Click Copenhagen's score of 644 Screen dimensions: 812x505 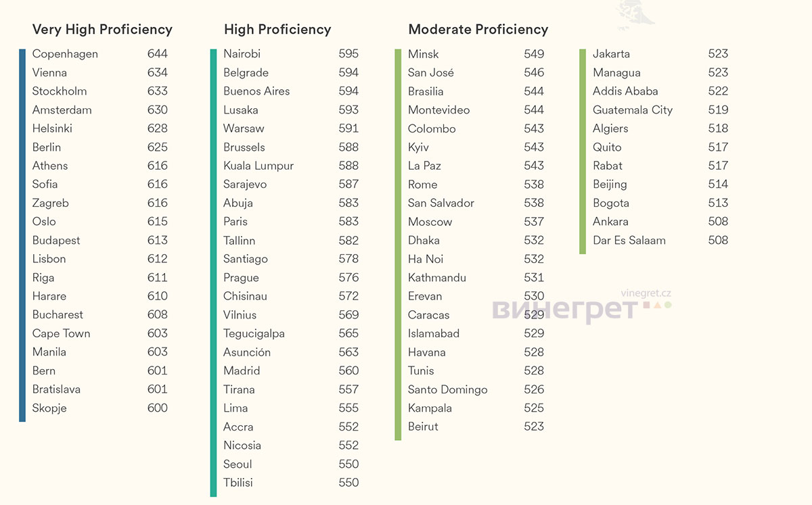tap(158, 54)
